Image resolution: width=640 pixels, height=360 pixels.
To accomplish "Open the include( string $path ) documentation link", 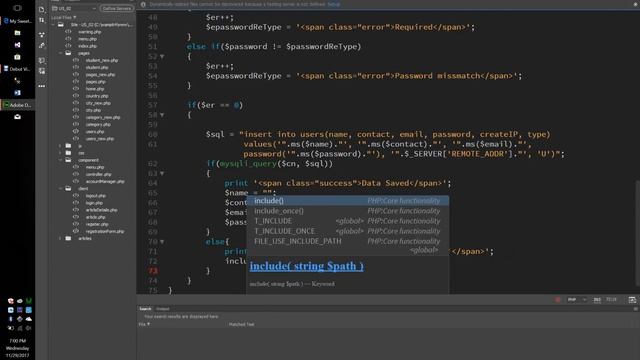I will [307, 266].
